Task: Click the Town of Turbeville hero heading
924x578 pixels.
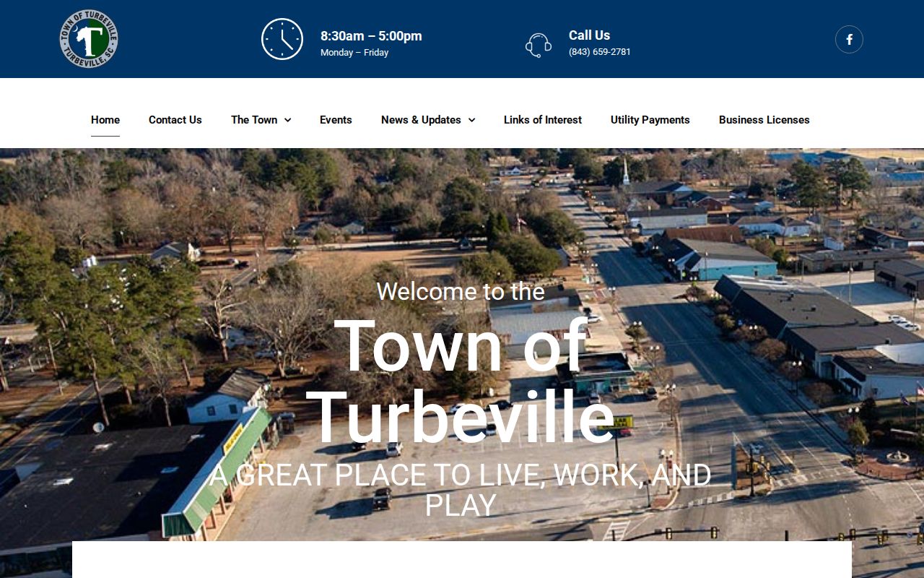Action: [461, 381]
